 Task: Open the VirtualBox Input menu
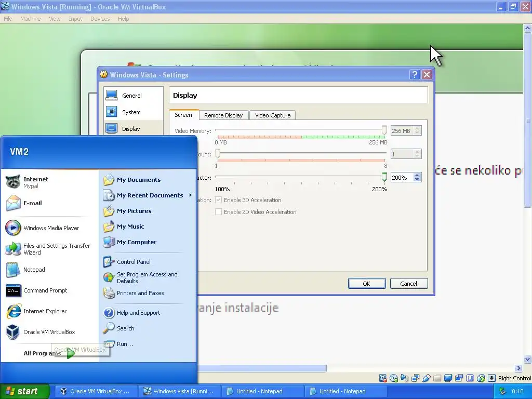pos(75,19)
